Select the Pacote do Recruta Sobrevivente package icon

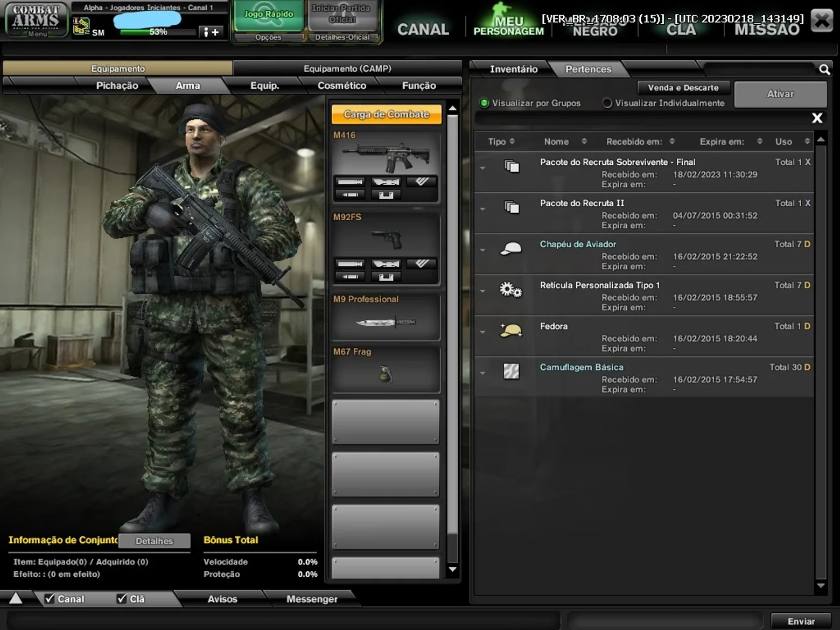512,166
